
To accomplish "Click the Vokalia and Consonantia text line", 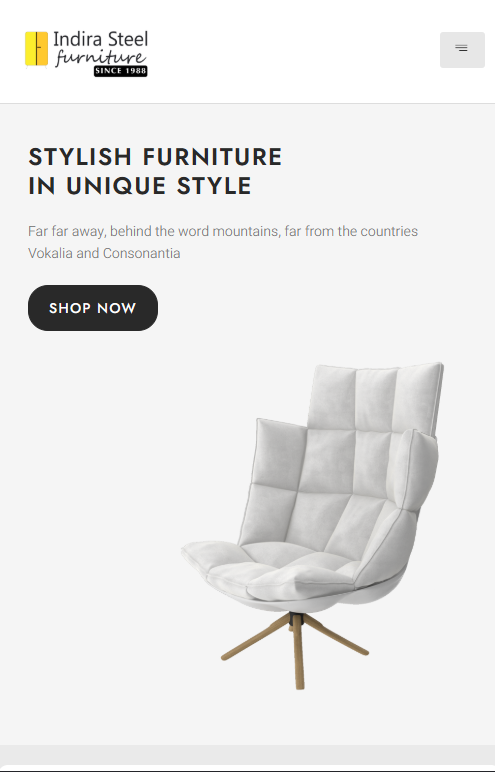I will pyautogui.click(x=104, y=253).
